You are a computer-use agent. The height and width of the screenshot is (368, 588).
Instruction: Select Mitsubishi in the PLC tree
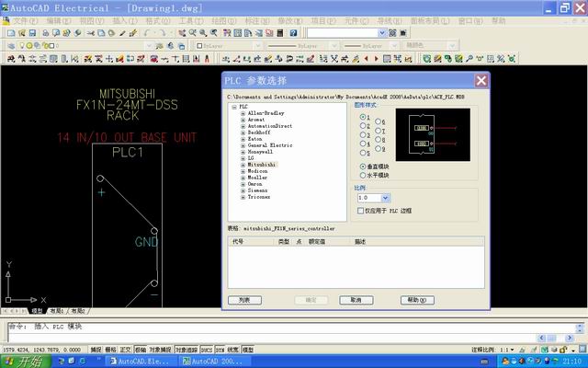coord(262,164)
